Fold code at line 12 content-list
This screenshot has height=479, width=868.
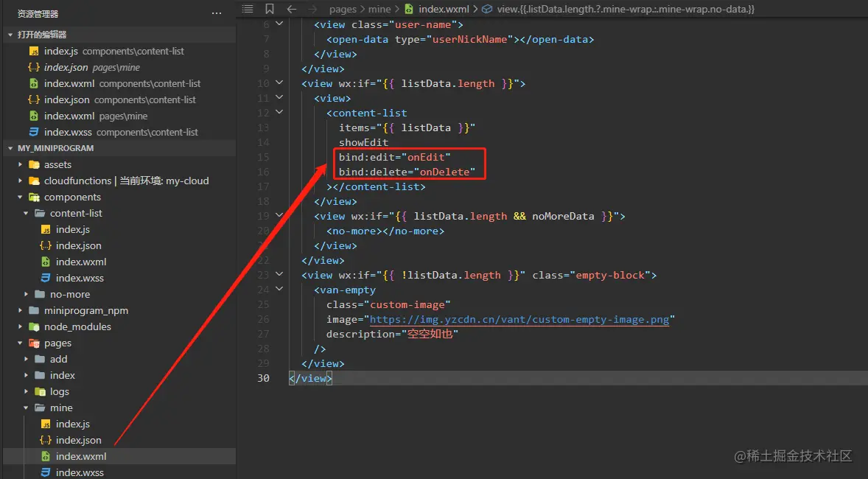(279, 112)
